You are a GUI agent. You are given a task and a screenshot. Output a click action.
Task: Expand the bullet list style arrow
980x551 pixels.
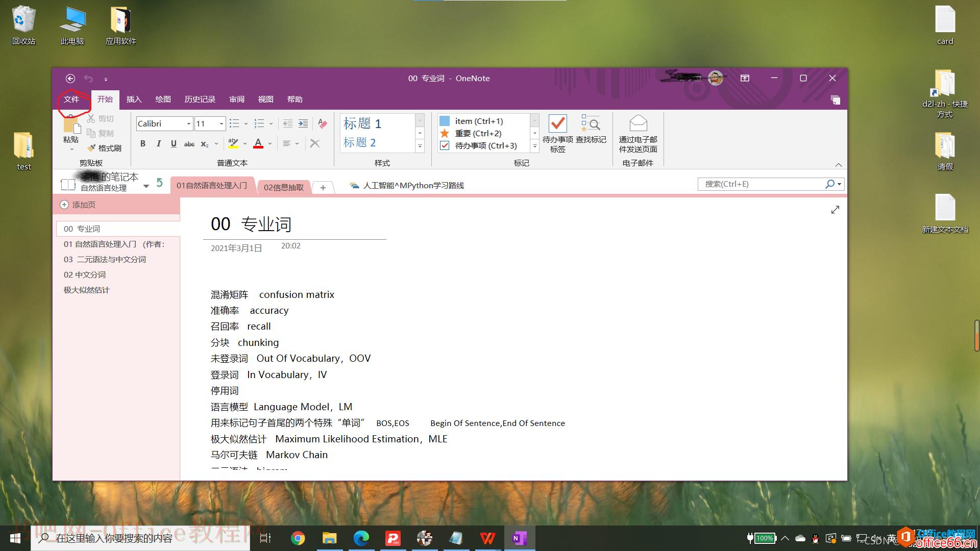tap(246, 123)
